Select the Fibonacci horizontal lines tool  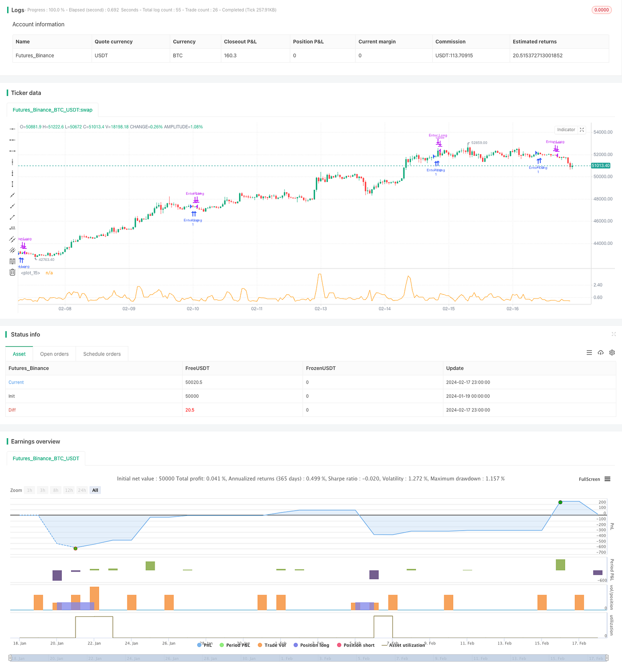(12, 261)
